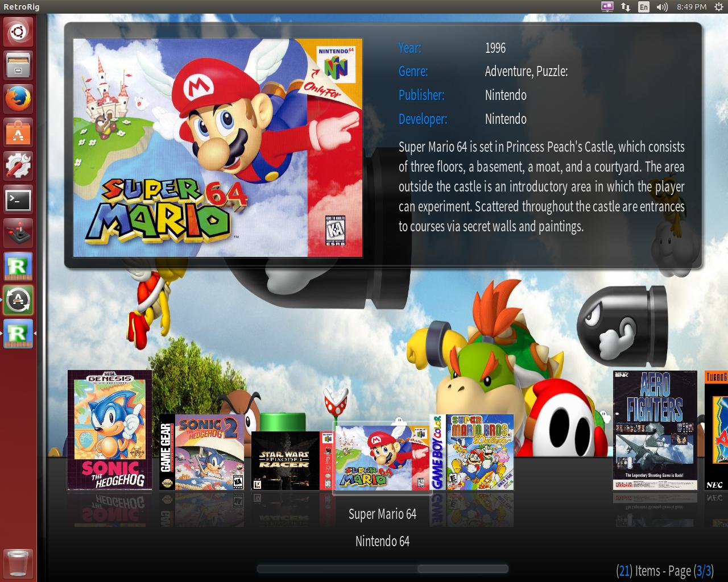Click the Super Mario 64 description paragraph
Image resolution: width=728 pixels, height=582 pixels.
[541, 186]
